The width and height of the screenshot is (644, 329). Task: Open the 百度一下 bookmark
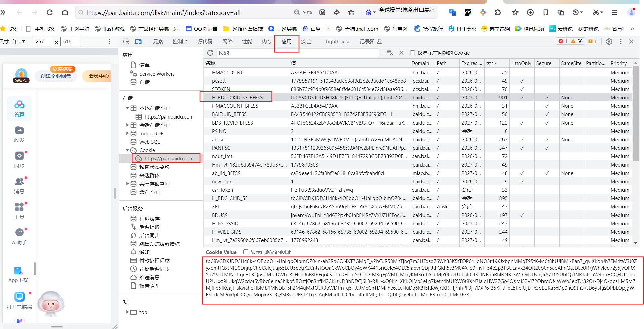tap(316, 29)
